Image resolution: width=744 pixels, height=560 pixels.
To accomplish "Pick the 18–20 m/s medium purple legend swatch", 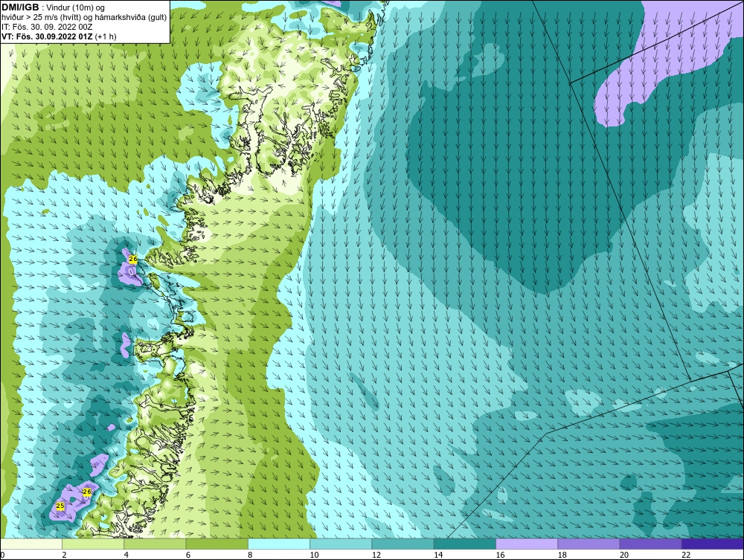I will click(x=589, y=544).
